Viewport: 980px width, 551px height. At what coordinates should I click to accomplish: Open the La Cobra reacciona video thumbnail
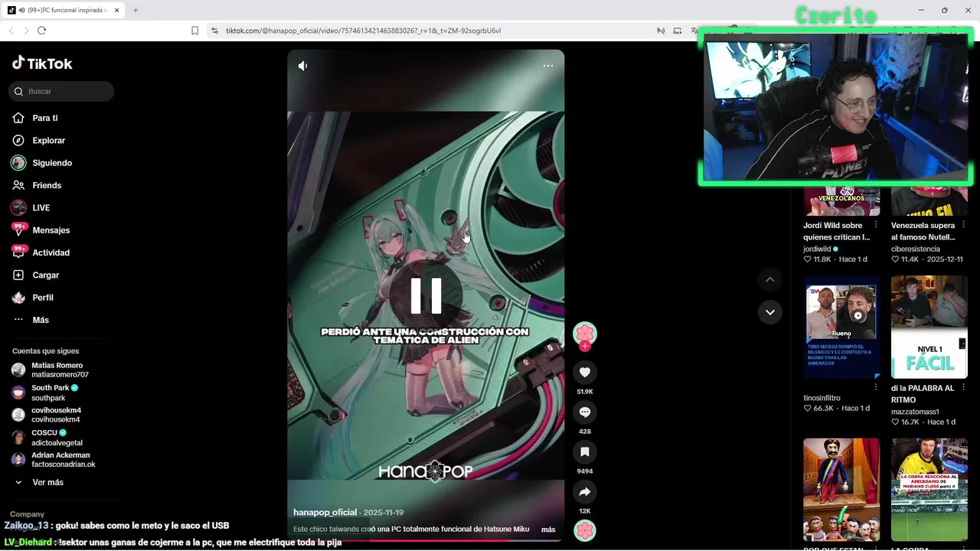(x=929, y=490)
